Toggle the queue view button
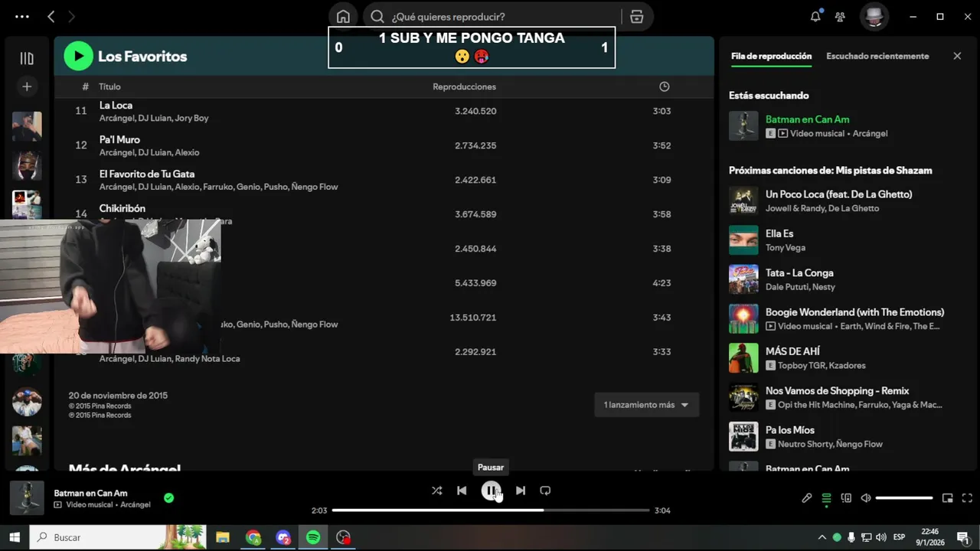The width and height of the screenshot is (980, 551). [826, 498]
